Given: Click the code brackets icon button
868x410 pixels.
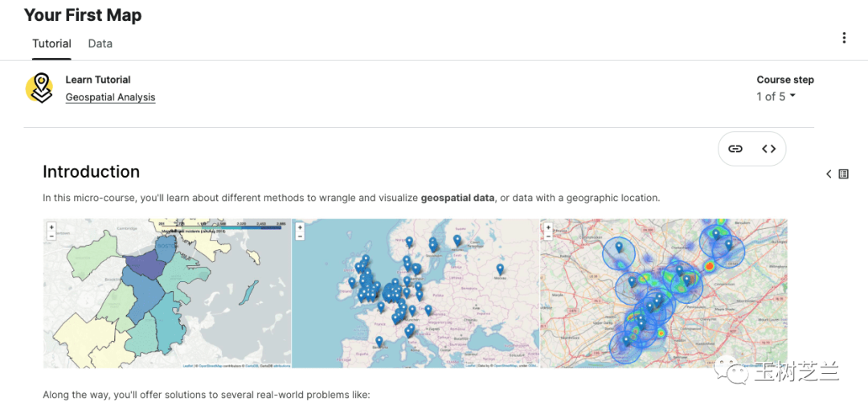Looking at the screenshot, I should pos(769,149).
